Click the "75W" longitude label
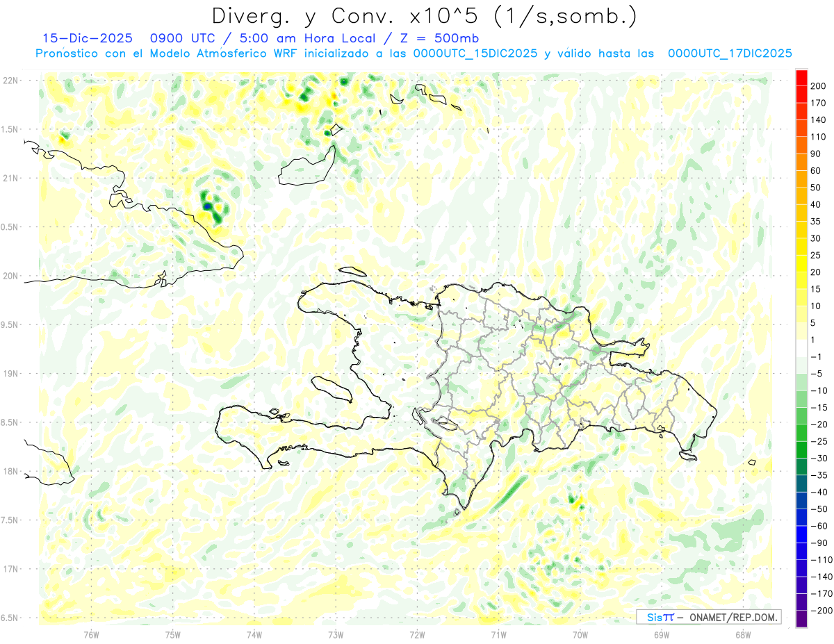 tap(173, 635)
